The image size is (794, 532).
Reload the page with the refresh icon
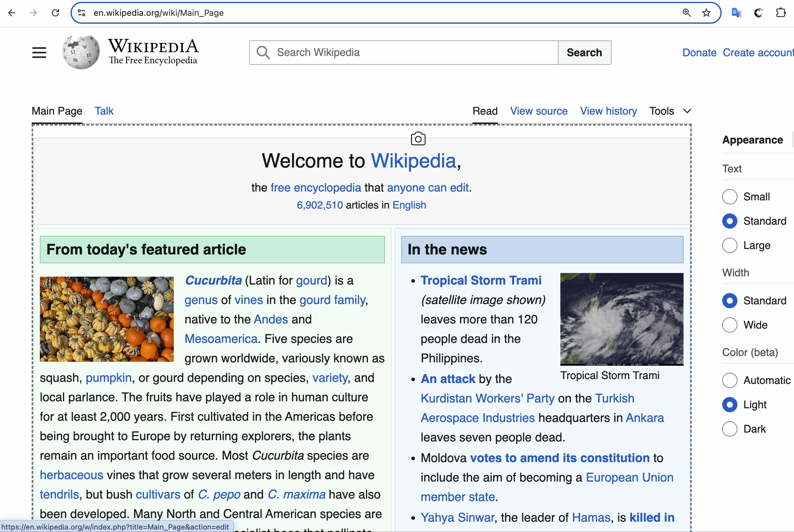(55, 13)
